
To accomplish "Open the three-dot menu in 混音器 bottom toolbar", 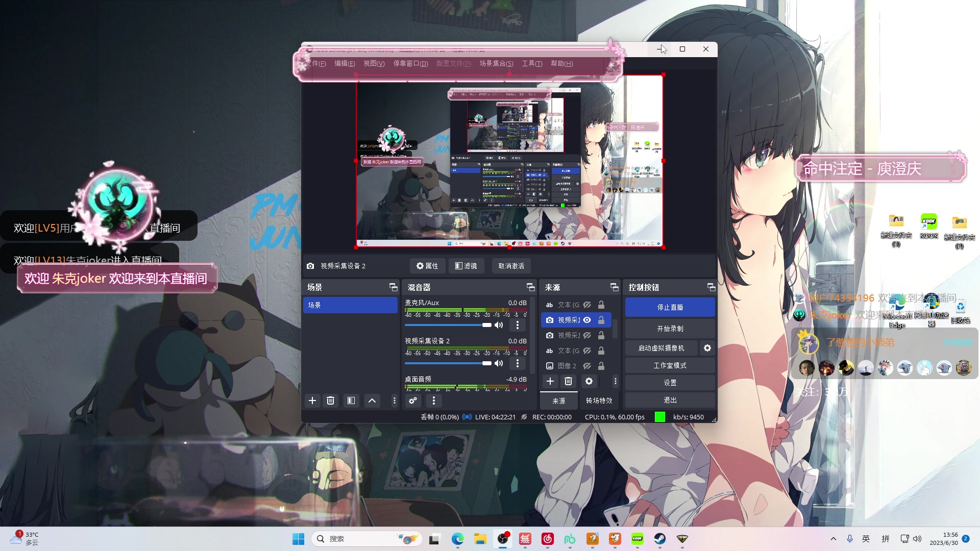I will tap(434, 400).
